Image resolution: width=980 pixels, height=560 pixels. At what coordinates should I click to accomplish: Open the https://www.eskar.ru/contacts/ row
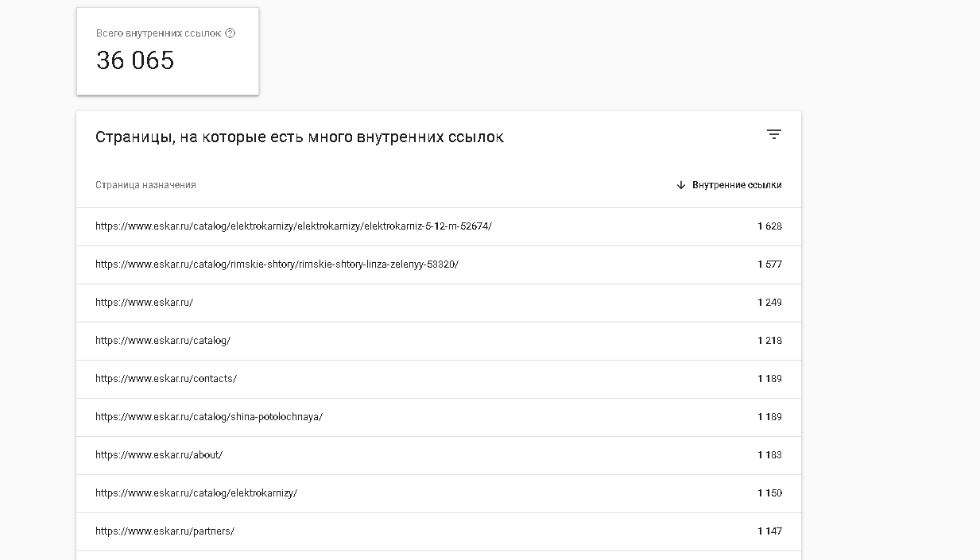tap(439, 379)
